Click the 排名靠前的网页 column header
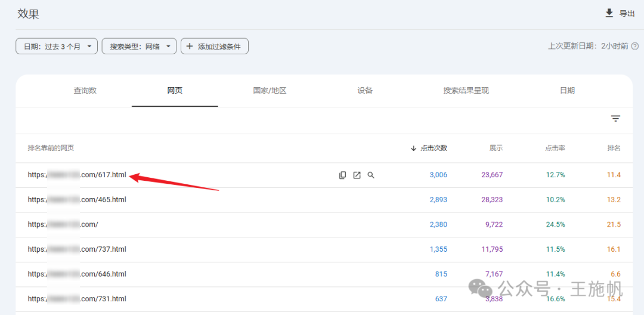This screenshot has height=315, width=644. click(51, 149)
